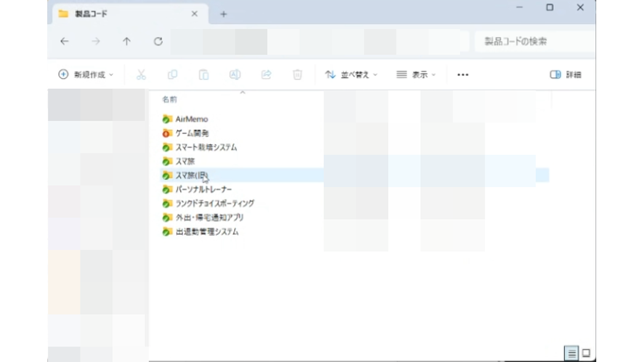Switch to large thumbnails view in status bar
Image resolution: width=644 pixels, height=362 pixels.
click(586, 353)
